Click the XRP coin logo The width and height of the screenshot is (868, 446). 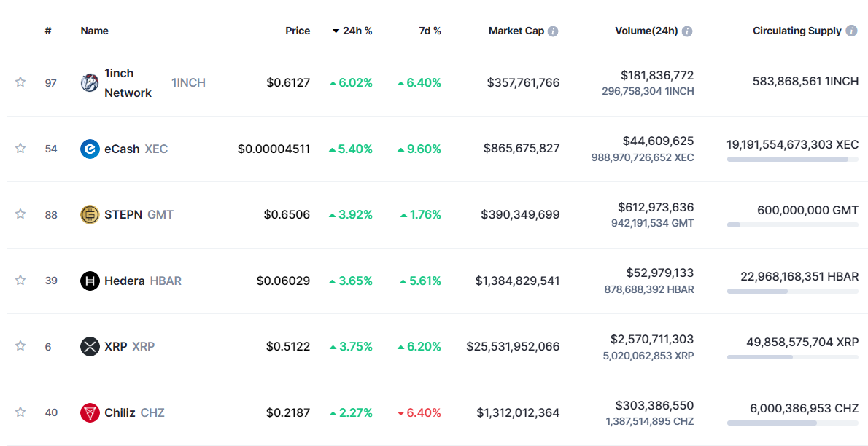[x=90, y=346]
